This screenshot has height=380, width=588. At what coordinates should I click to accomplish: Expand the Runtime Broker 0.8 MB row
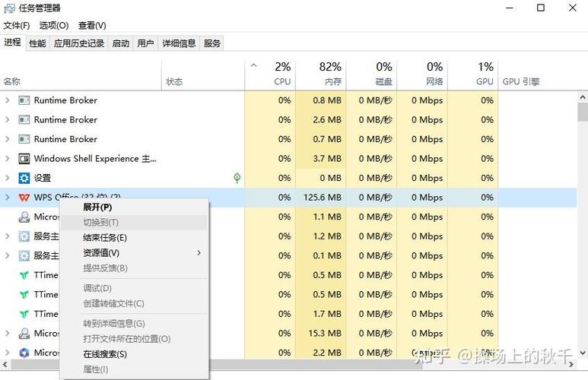click(x=7, y=100)
